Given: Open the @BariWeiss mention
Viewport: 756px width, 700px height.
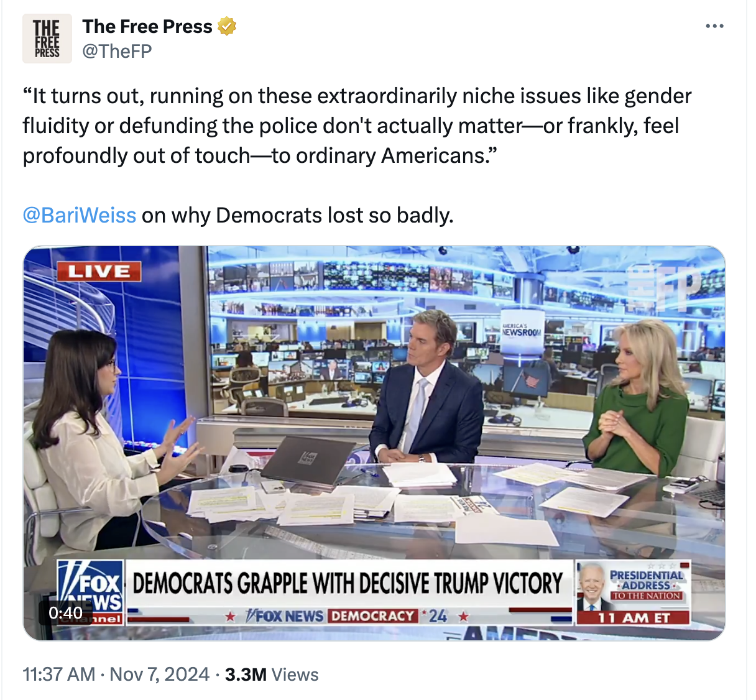Looking at the screenshot, I should pos(79,215).
